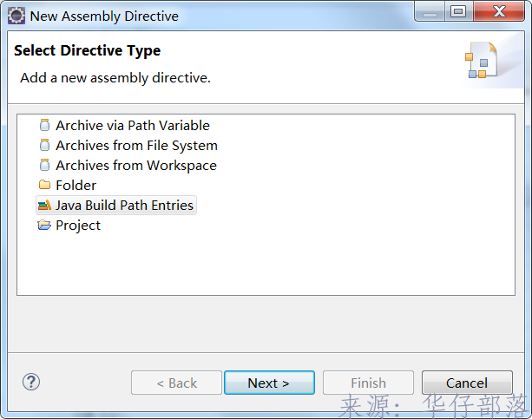Select the Folder directive type
Screen dimensions: 532x419
(x=76, y=185)
